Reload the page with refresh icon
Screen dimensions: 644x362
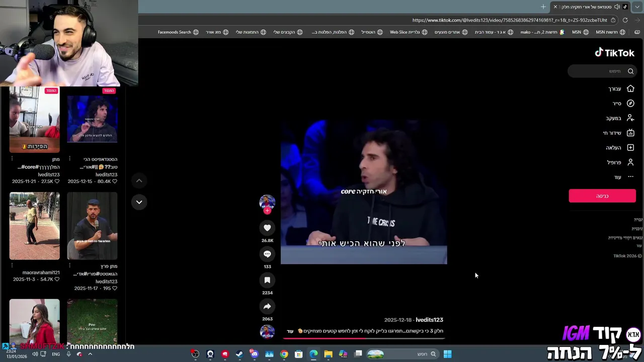[625, 20]
